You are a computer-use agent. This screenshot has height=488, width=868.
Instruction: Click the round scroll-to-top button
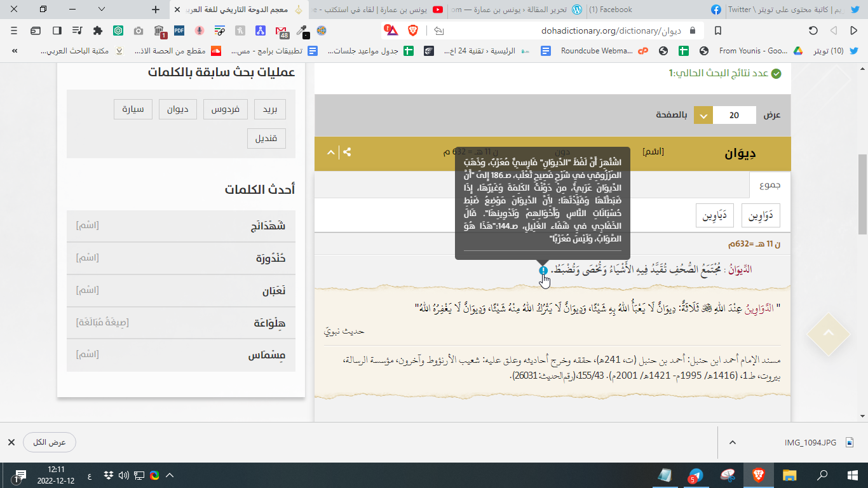click(828, 334)
